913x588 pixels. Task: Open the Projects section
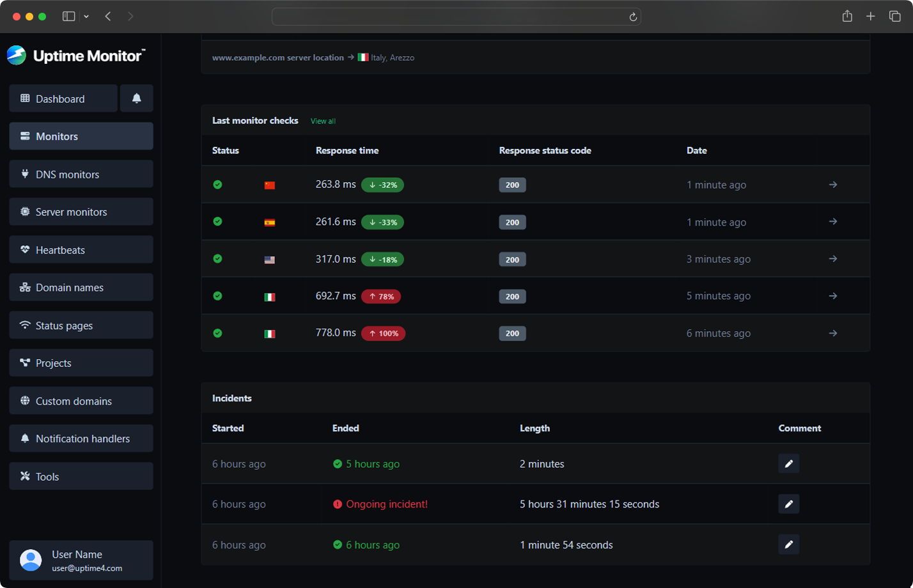(81, 362)
